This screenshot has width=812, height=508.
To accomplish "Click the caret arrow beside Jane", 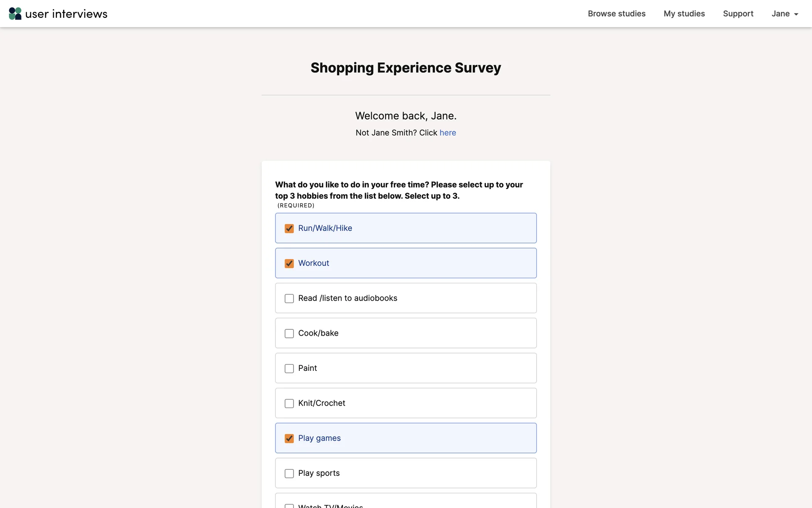I will click(x=796, y=14).
